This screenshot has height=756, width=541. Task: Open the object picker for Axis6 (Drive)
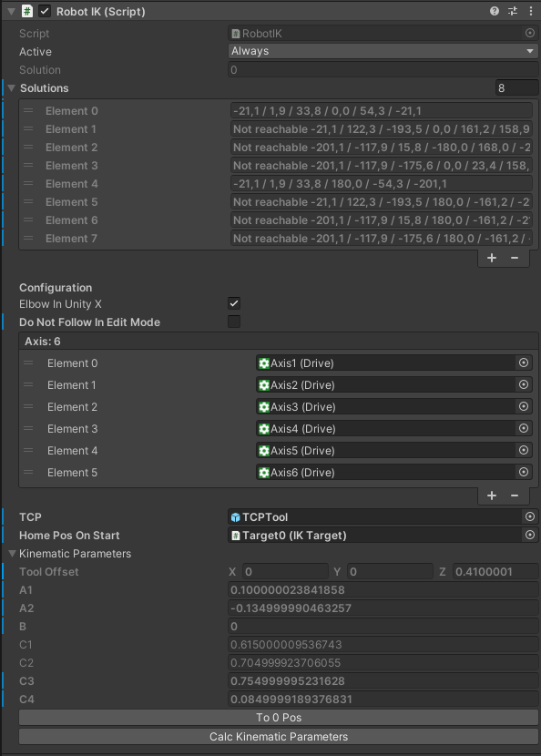tap(523, 472)
